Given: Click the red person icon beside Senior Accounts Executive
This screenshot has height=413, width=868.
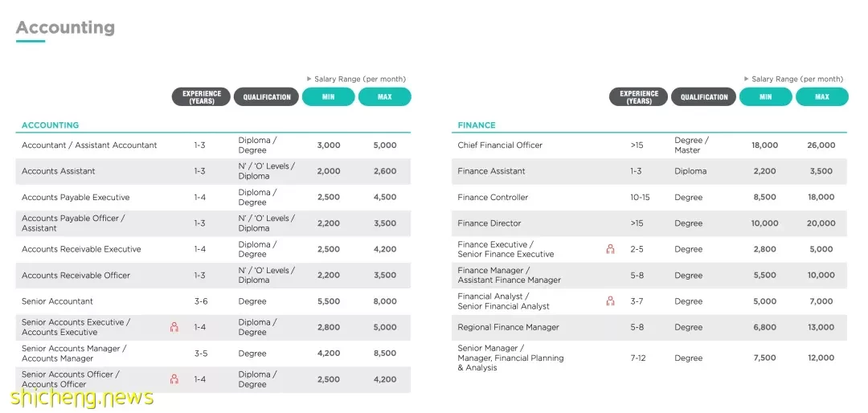Looking at the screenshot, I should click(174, 327).
